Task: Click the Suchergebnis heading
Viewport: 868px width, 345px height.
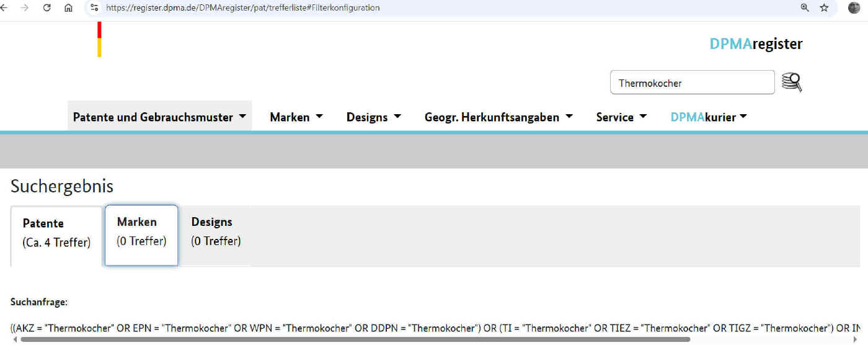Action: pyautogui.click(x=62, y=186)
